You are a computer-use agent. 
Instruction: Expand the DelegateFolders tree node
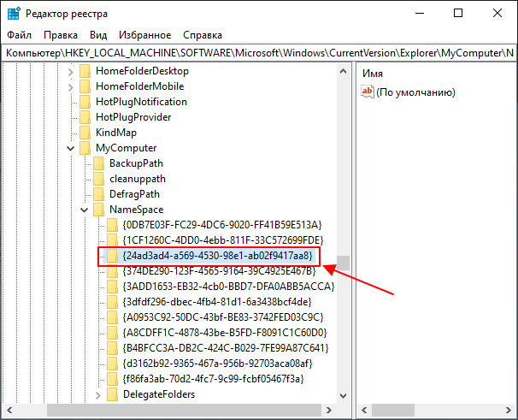[98, 394]
